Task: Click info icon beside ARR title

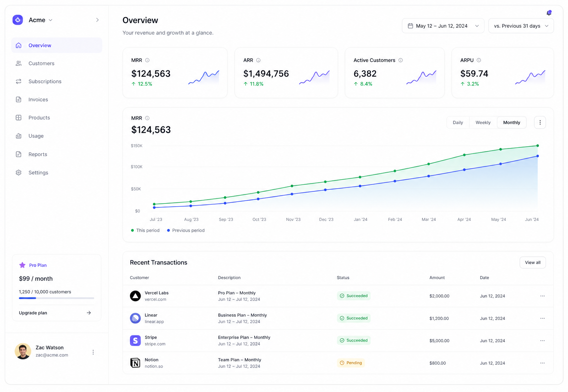Action: [x=258, y=60]
